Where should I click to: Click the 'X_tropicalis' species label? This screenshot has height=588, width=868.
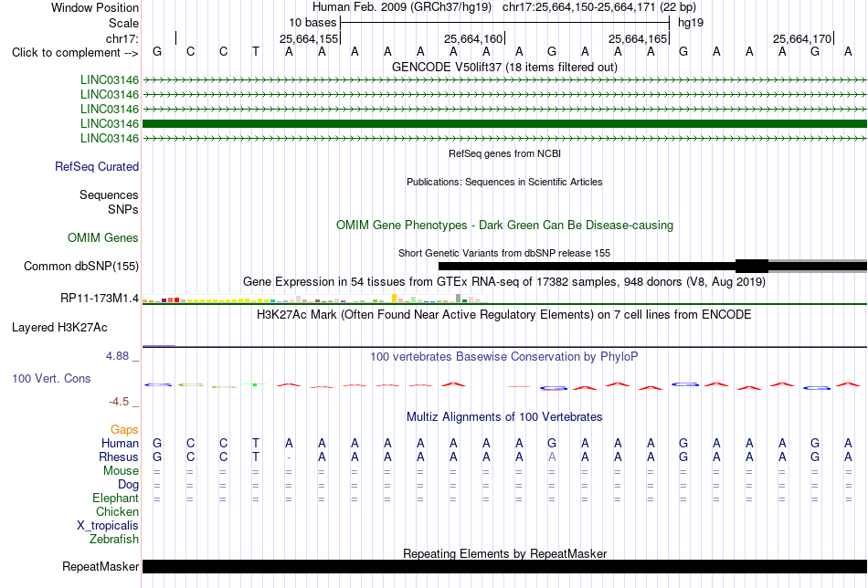[108, 526]
